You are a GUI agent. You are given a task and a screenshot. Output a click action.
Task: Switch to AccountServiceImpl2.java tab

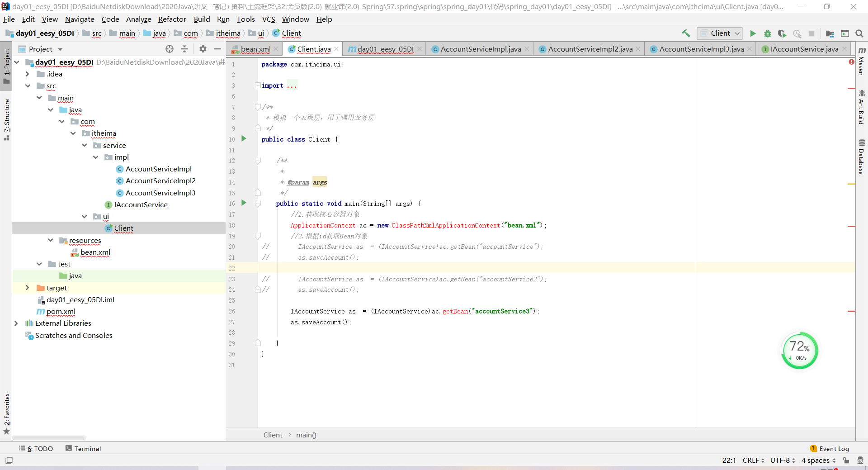coord(590,49)
